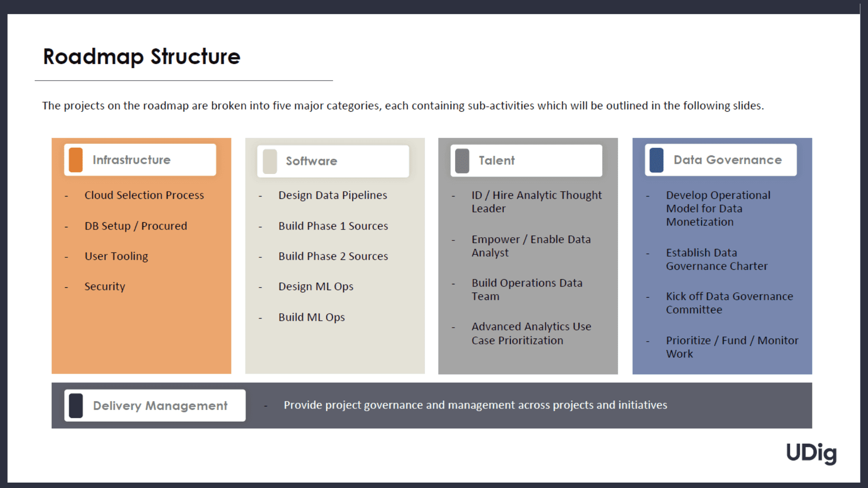The image size is (868, 488).
Task: Click 'Design Data Pipelines' item
Action: coord(333,195)
